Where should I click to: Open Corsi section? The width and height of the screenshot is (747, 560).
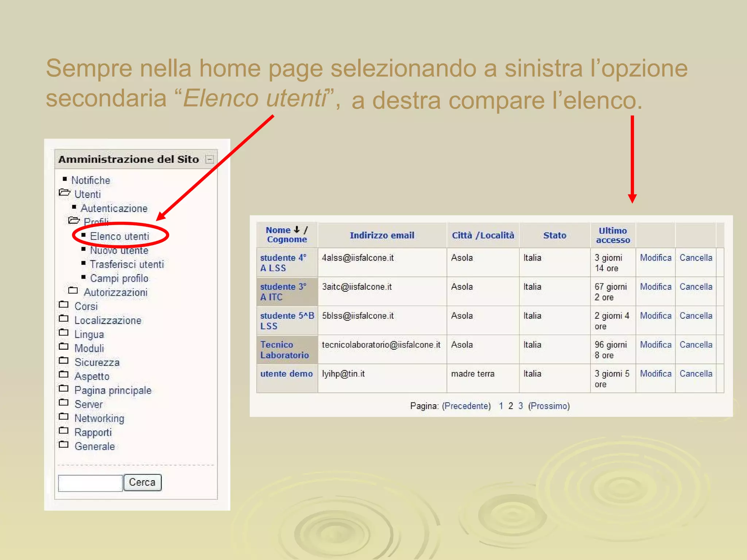pyautogui.click(x=86, y=307)
